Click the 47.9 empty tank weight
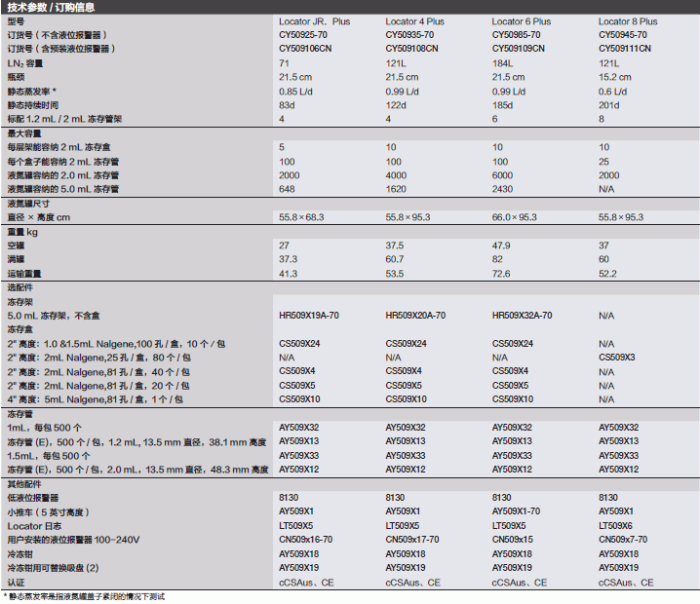The width and height of the screenshot is (700, 604). coord(501,245)
